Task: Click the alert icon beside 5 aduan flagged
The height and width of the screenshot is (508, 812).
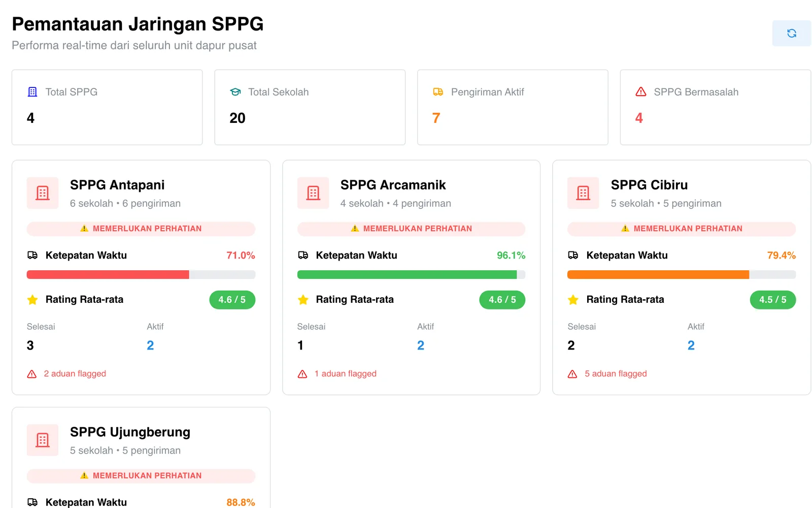Action: click(x=572, y=374)
